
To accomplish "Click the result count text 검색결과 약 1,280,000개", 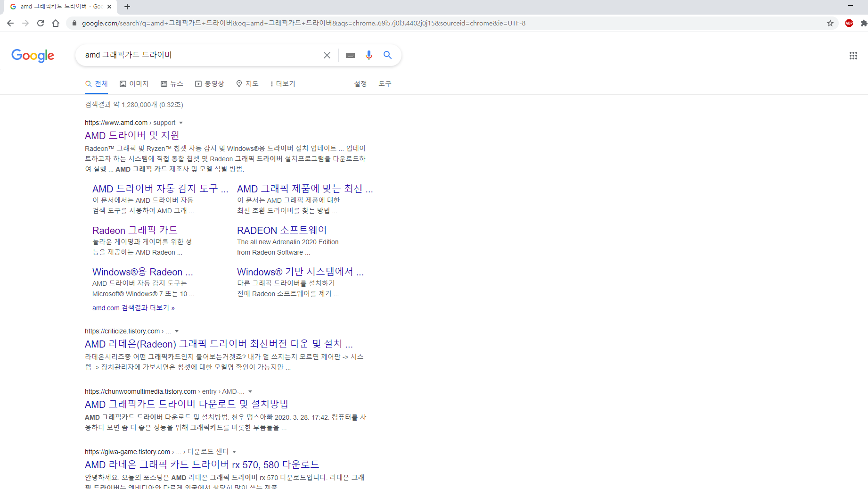I will click(x=134, y=105).
